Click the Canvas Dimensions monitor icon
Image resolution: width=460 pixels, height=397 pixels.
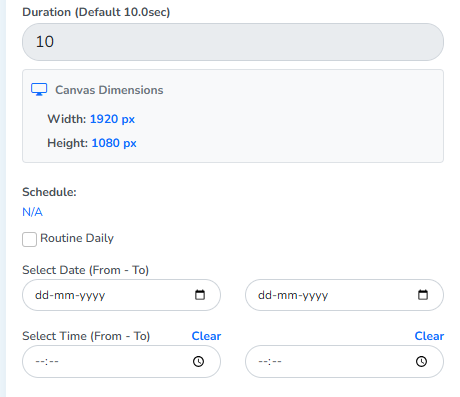pos(39,90)
